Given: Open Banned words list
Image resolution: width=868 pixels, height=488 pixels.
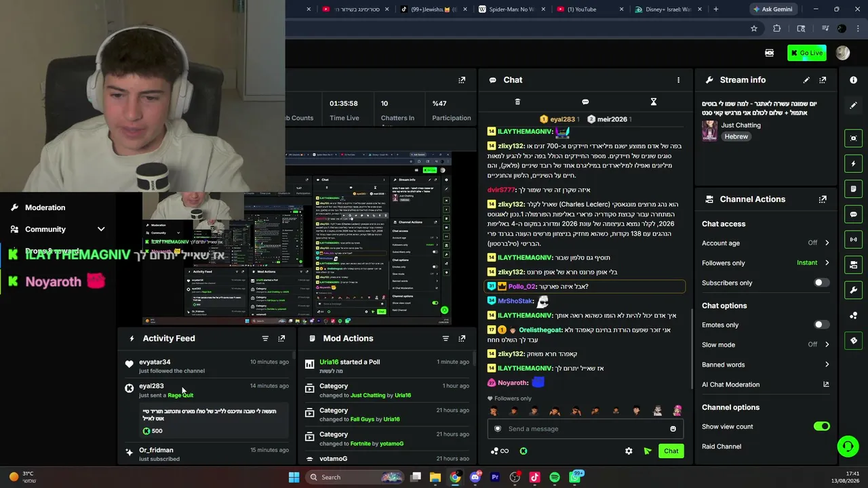Looking at the screenshot, I should coord(766,365).
